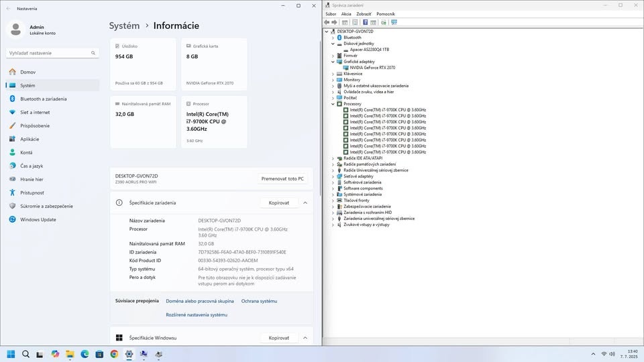
Task: Click the Premenovať toto PC button
Action: [x=282, y=179]
